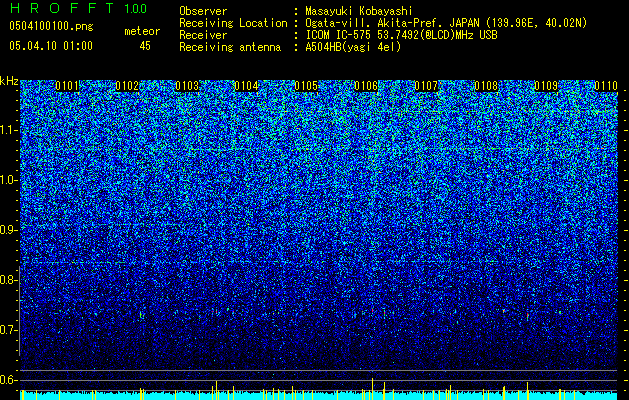Click the 0109 time marker
Image resolution: width=629 pixels, height=400 pixels.
coord(546,86)
